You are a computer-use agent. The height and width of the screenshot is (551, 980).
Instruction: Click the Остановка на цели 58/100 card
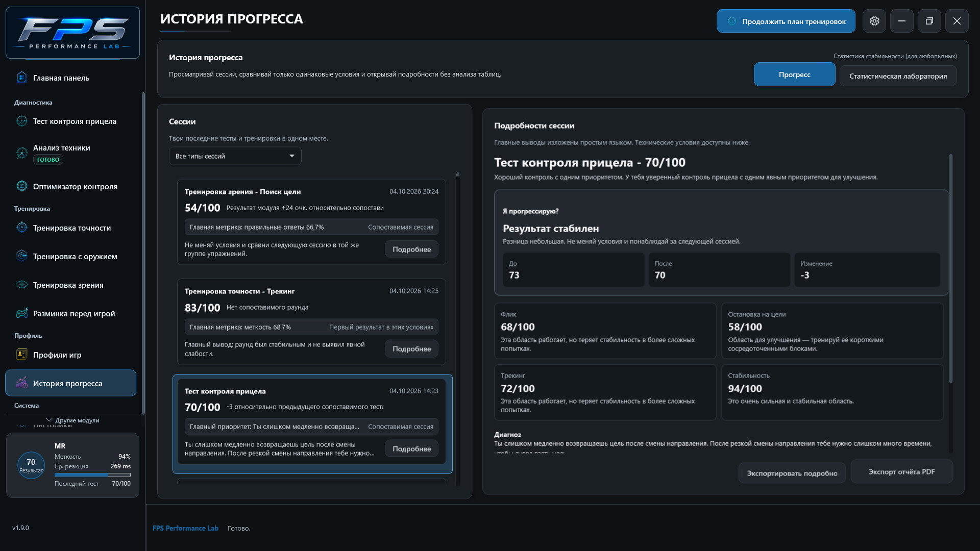(x=832, y=331)
